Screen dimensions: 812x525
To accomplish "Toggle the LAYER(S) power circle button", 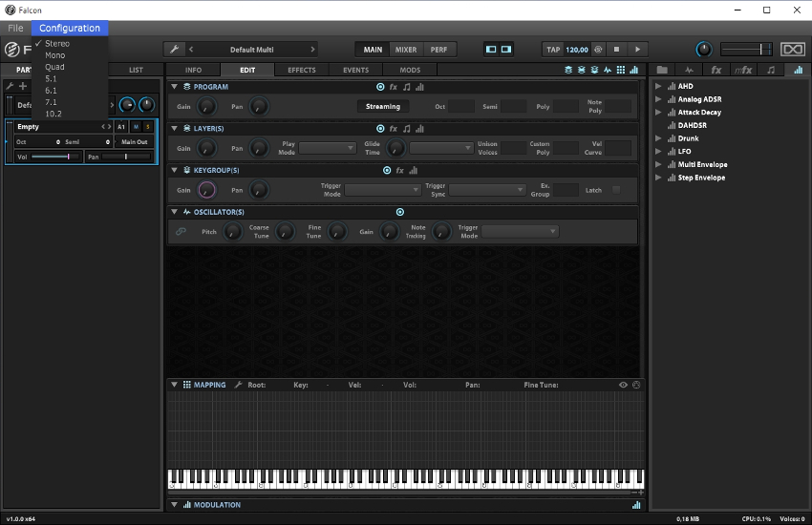I will click(380, 128).
